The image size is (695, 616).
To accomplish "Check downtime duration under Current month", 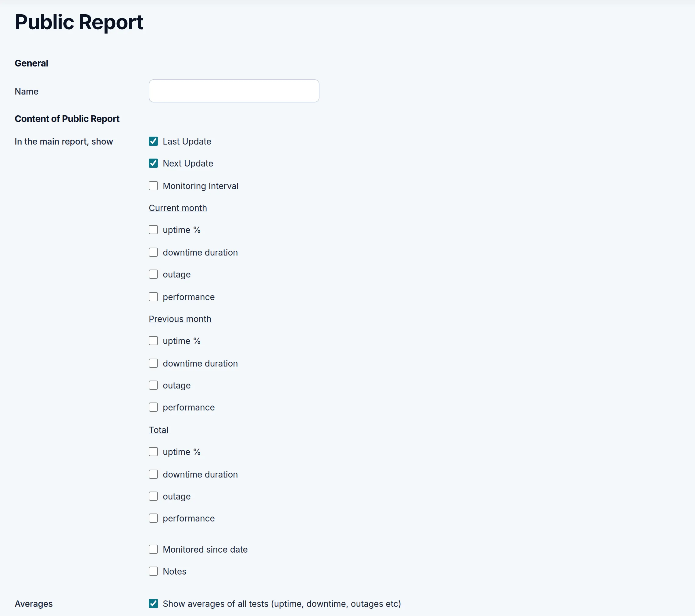I will [153, 252].
